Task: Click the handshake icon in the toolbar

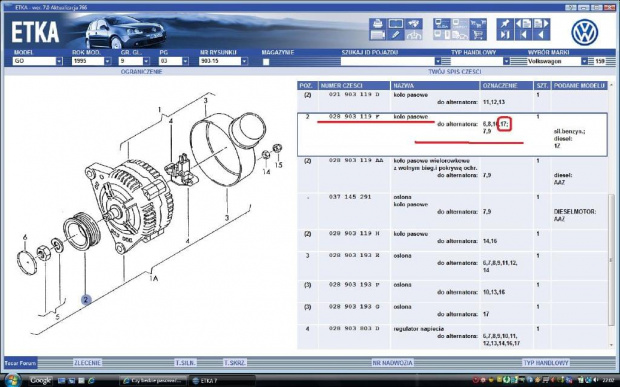Action: pos(413,23)
